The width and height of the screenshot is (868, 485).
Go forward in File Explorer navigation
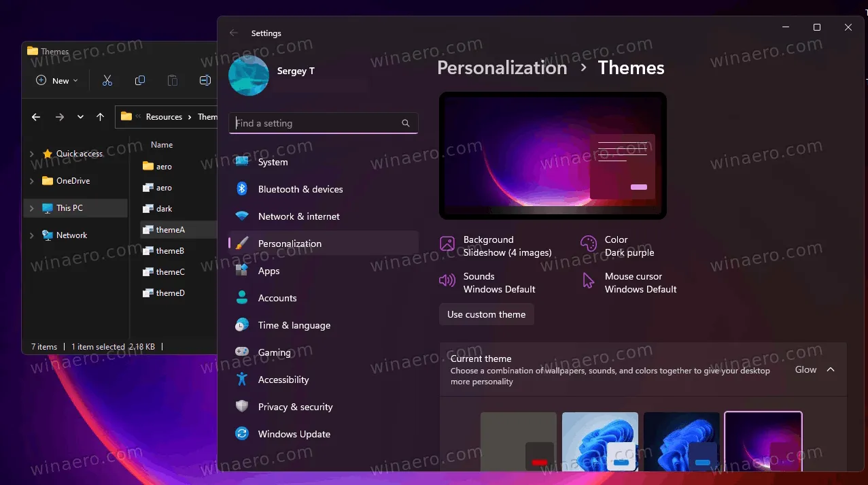click(x=60, y=117)
